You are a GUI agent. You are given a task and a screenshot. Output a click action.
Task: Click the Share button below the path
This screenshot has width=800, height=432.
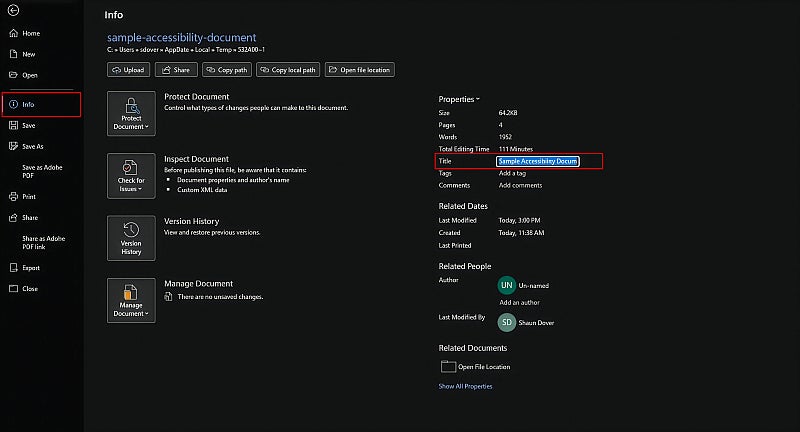click(176, 70)
